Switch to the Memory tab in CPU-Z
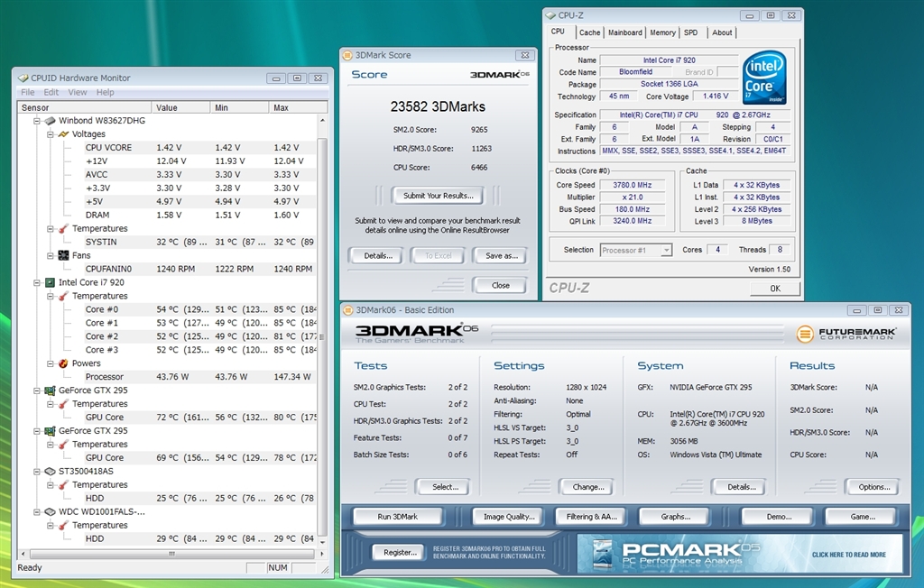 [x=662, y=32]
